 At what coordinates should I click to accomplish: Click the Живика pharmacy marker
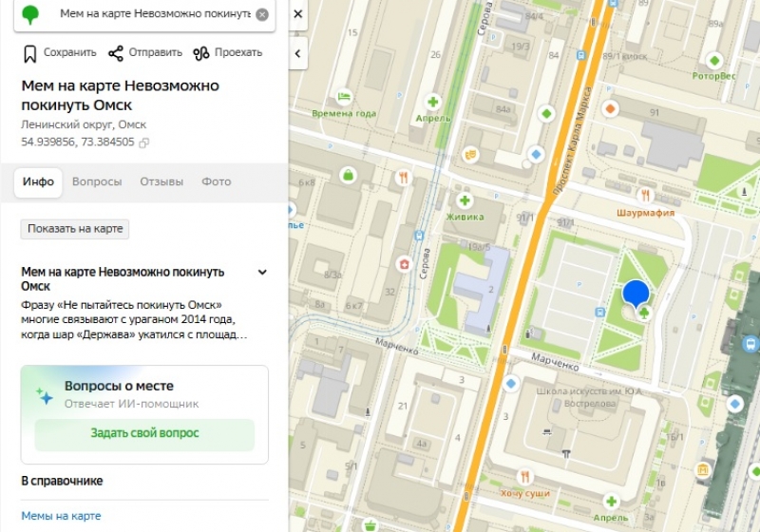(465, 200)
